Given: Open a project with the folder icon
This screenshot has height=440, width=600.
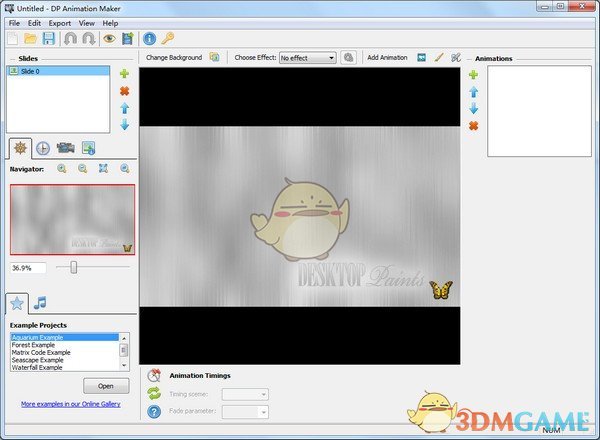Looking at the screenshot, I should pos(31,39).
